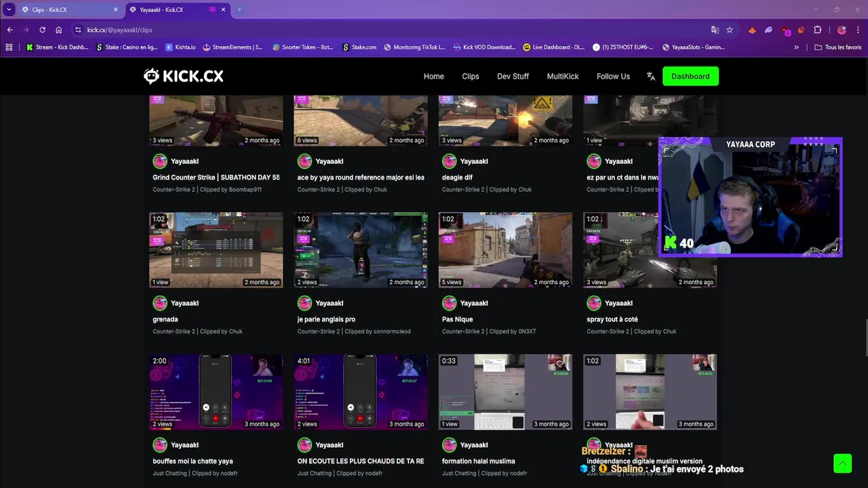Reload the page with the refresh icon
The height and width of the screenshot is (488, 868).
point(42,30)
